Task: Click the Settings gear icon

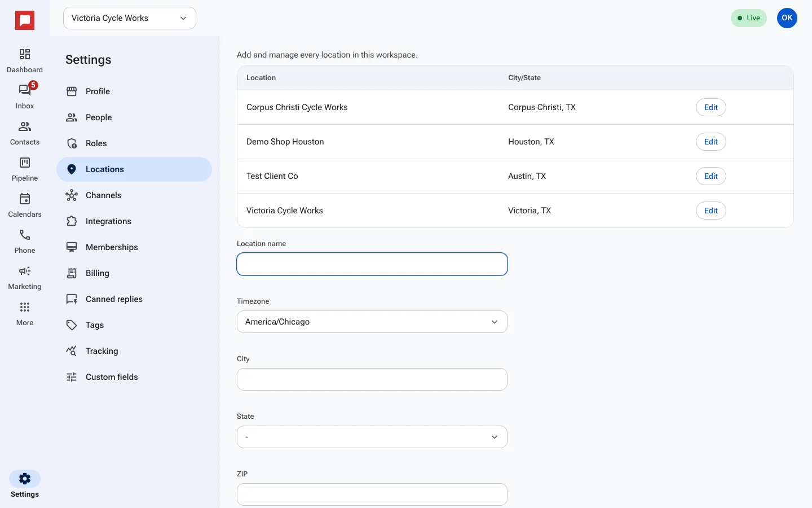Action: coord(25,479)
